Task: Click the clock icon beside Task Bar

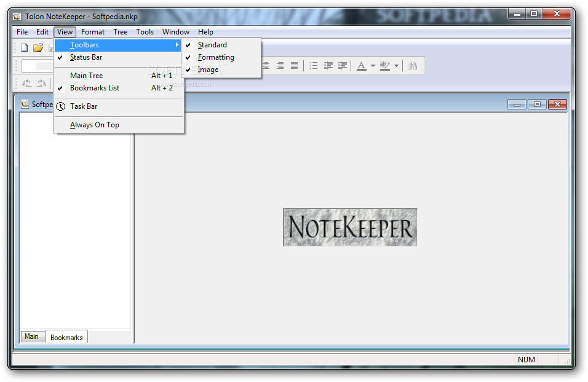Action: (x=60, y=106)
